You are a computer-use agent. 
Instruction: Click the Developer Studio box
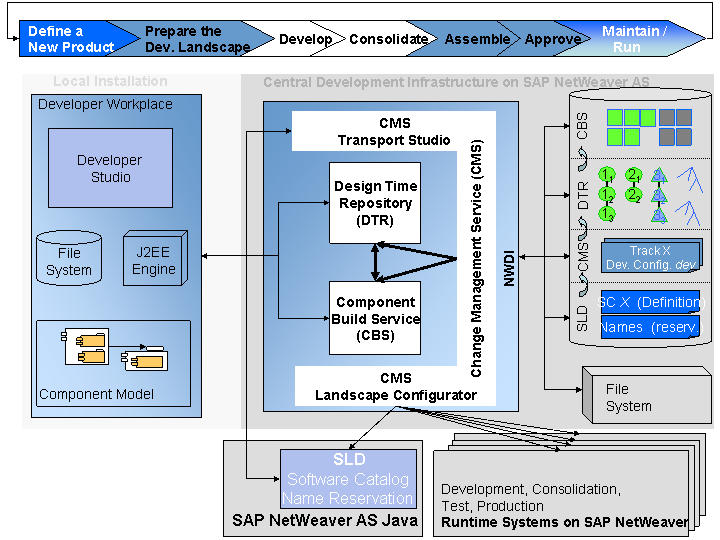pyautogui.click(x=110, y=168)
